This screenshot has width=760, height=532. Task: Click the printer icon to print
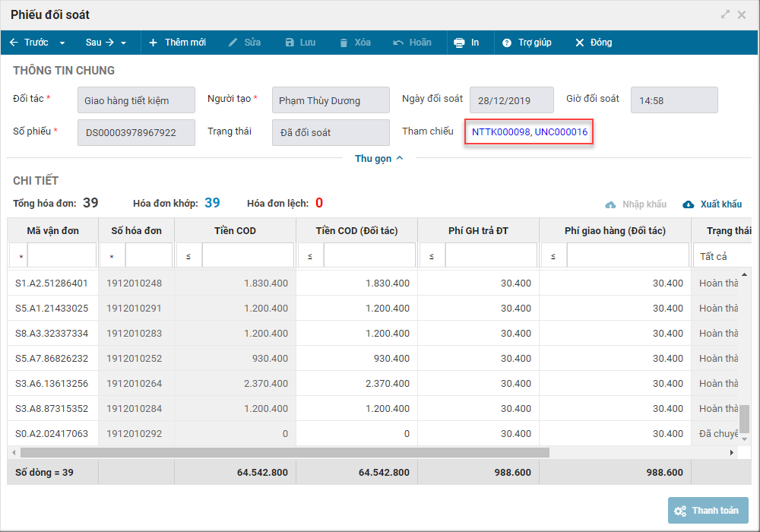click(x=459, y=43)
